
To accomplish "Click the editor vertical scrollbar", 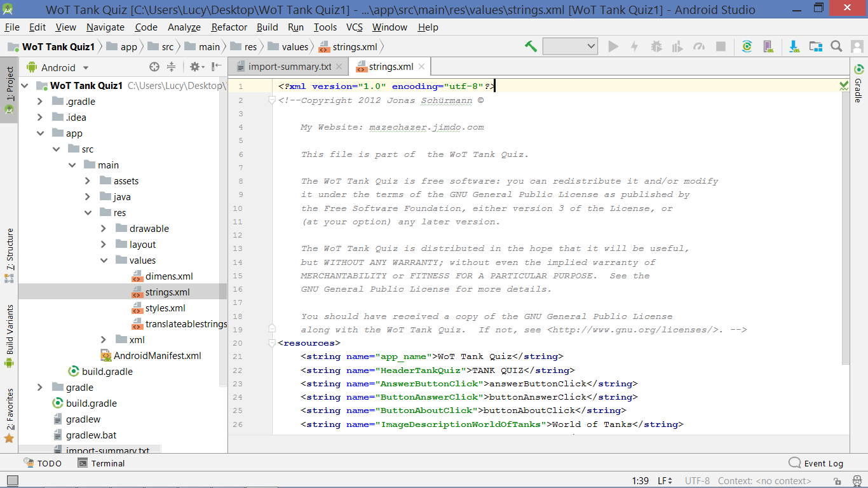I will point(845,229).
